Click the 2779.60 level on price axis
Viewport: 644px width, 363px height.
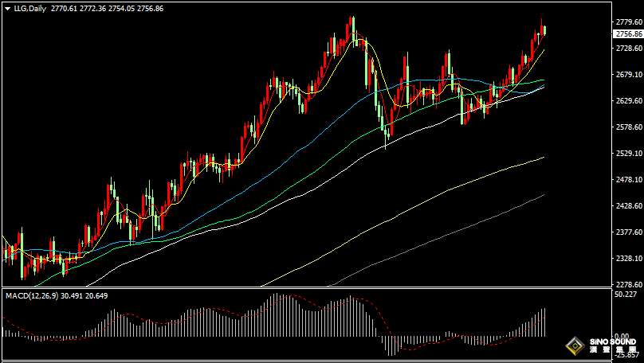pyautogui.click(x=629, y=22)
